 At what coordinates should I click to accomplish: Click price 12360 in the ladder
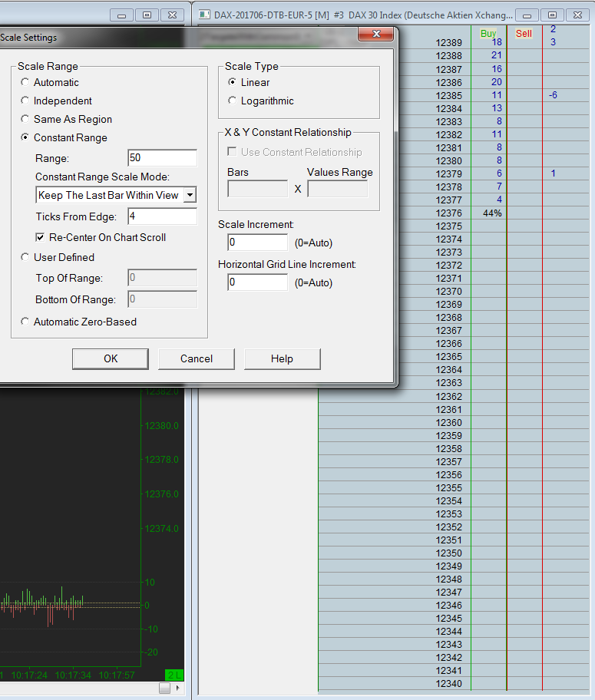[449, 422]
